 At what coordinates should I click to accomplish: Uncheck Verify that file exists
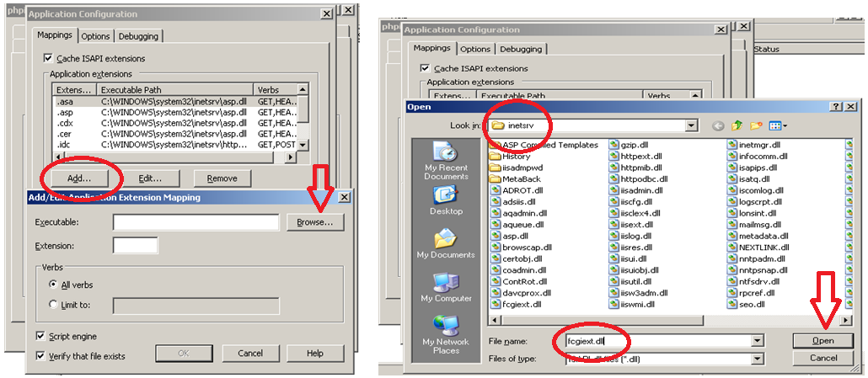[41, 356]
